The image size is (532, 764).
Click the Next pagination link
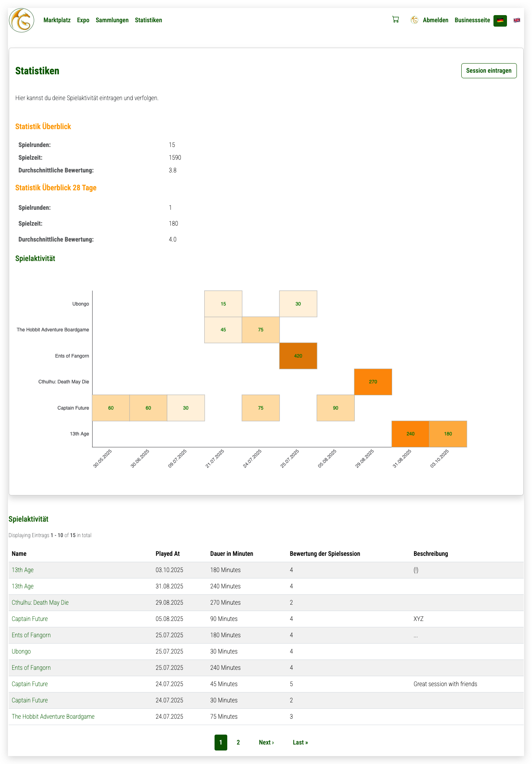[266, 743]
